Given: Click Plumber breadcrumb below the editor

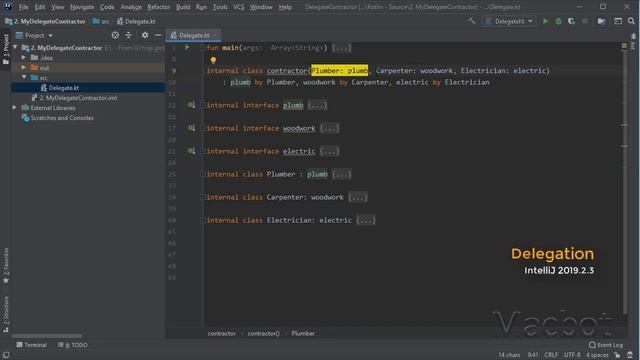Looking at the screenshot, I should tap(303, 333).
